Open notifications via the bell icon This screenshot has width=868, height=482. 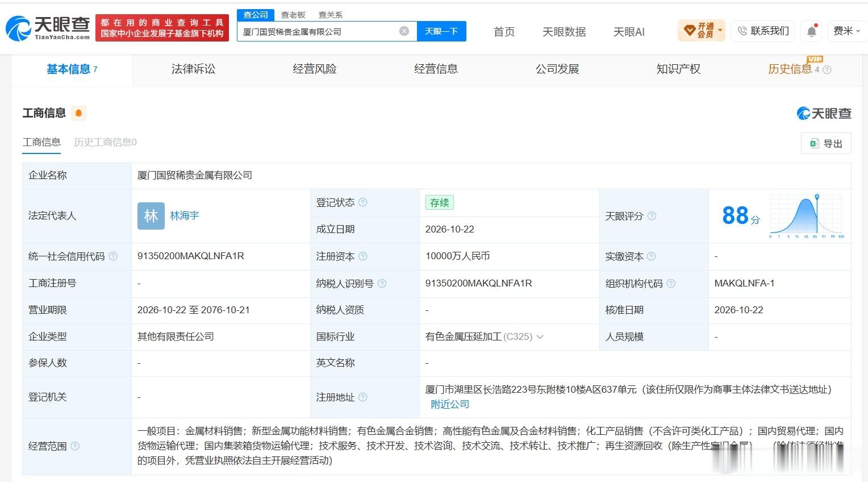812,31
